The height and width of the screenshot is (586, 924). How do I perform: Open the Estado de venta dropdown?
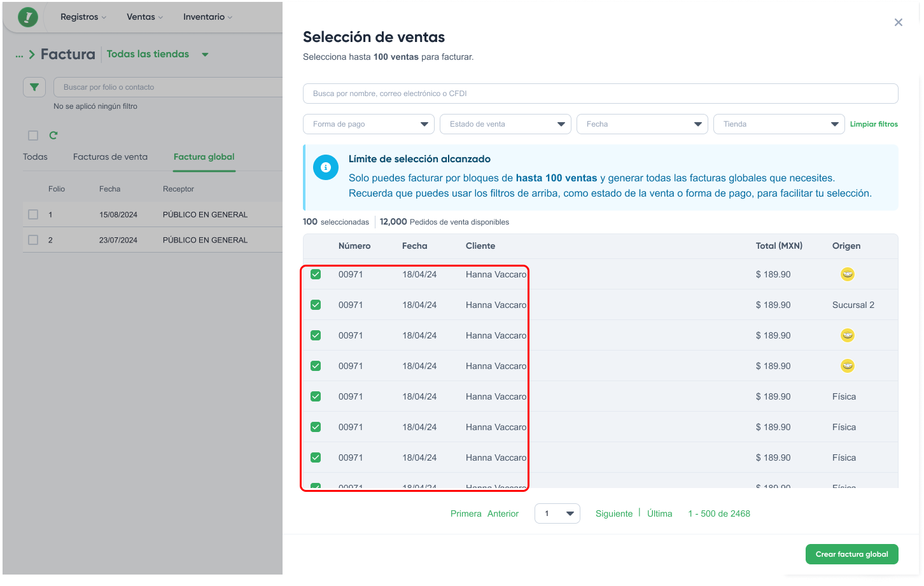tap(505, 124)
